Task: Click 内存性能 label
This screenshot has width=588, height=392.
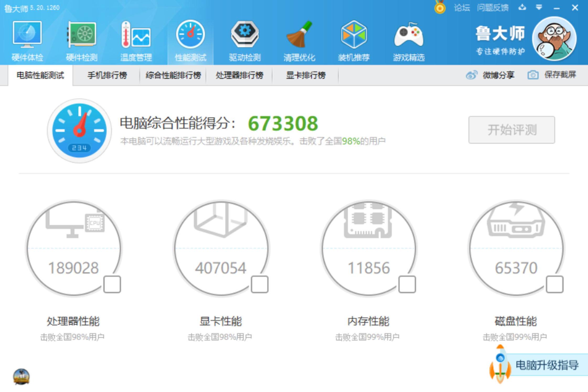Action: (368, 321)
